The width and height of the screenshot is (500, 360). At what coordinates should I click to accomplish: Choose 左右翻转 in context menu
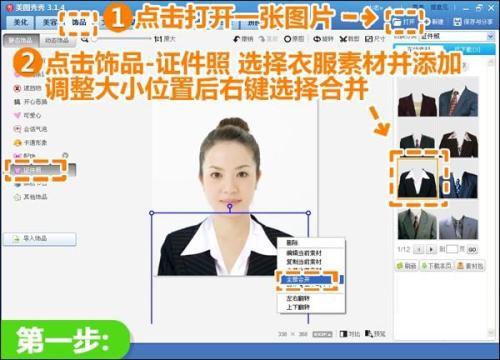298,298
